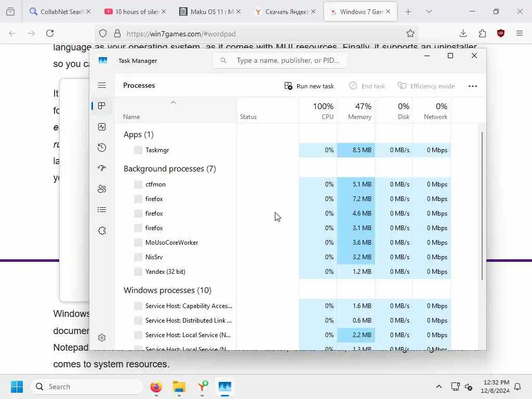Select the firefox row using 3.1 MB
This screenshot has width=532, height=399.
[x=283, y=228]
